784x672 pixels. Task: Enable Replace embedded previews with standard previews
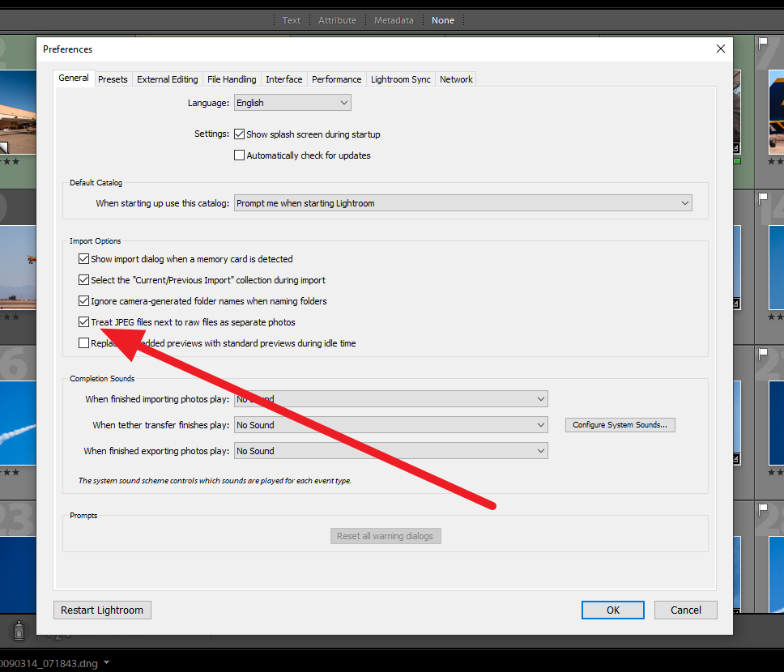(x=83, y=342)
